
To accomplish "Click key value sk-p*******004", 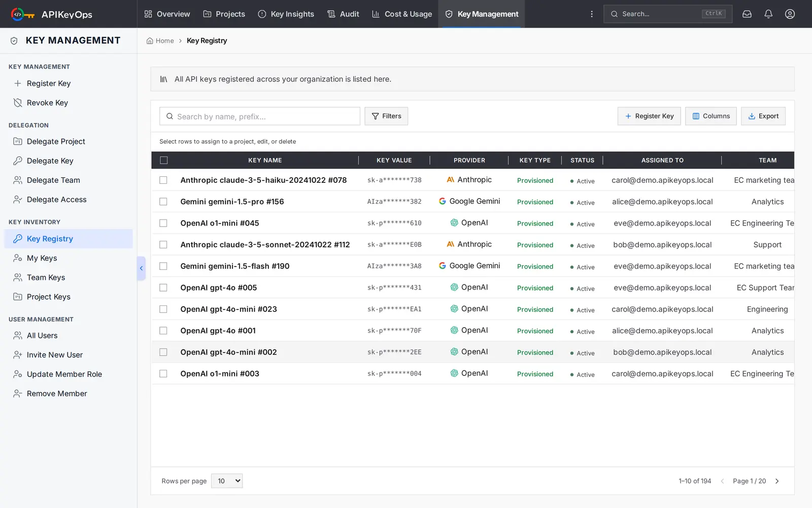I will coord(394,373).
